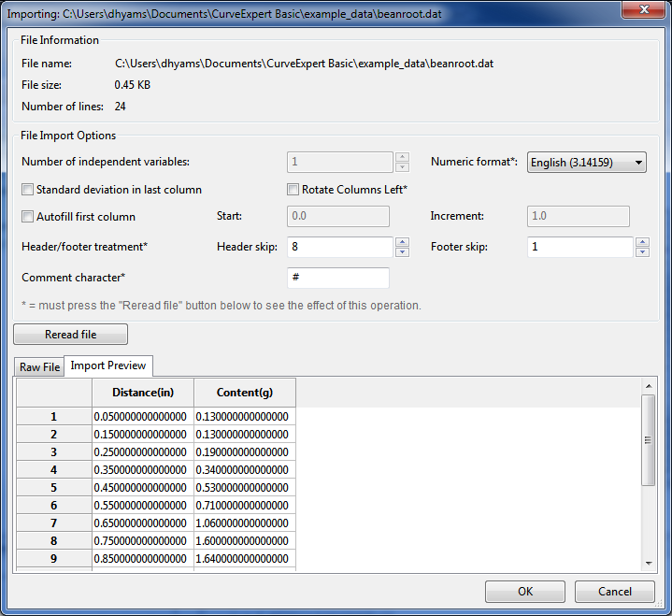Click cell 1.640000000000000 in Content column

click(x=245, y=559)
